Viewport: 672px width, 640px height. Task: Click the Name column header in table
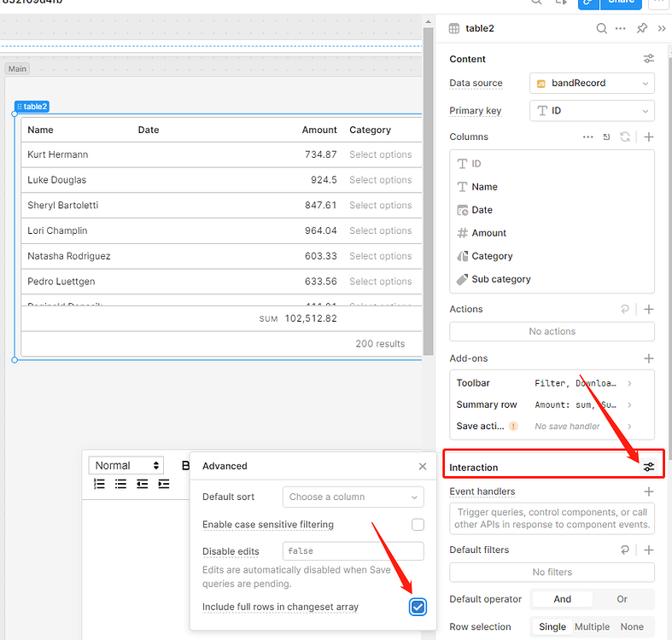click(40, 130)
